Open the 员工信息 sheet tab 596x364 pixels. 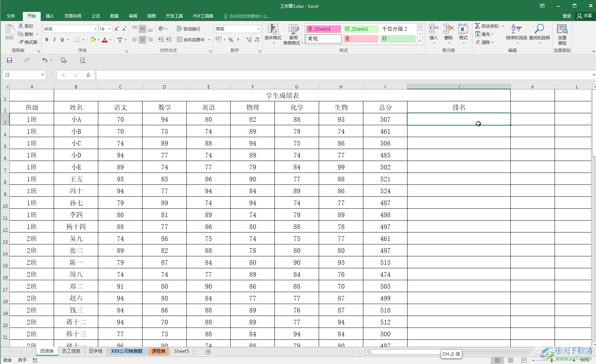click(x=71, y=351)
